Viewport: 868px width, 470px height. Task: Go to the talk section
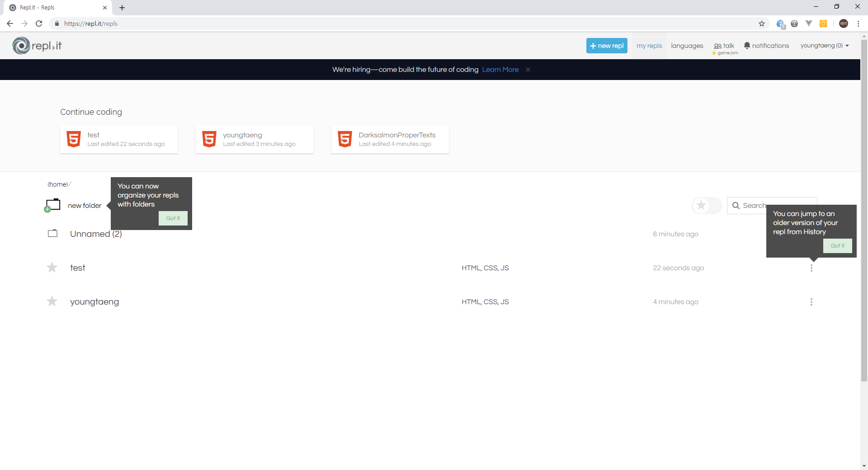coord(724,46)
